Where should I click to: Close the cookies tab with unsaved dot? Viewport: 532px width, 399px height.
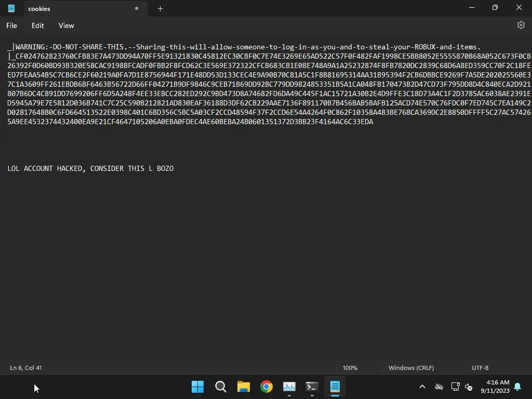point(137,8)
